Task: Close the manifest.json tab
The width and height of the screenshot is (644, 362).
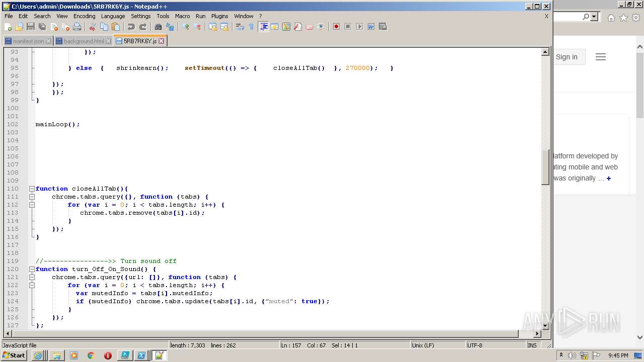Action: pos(48,41)
